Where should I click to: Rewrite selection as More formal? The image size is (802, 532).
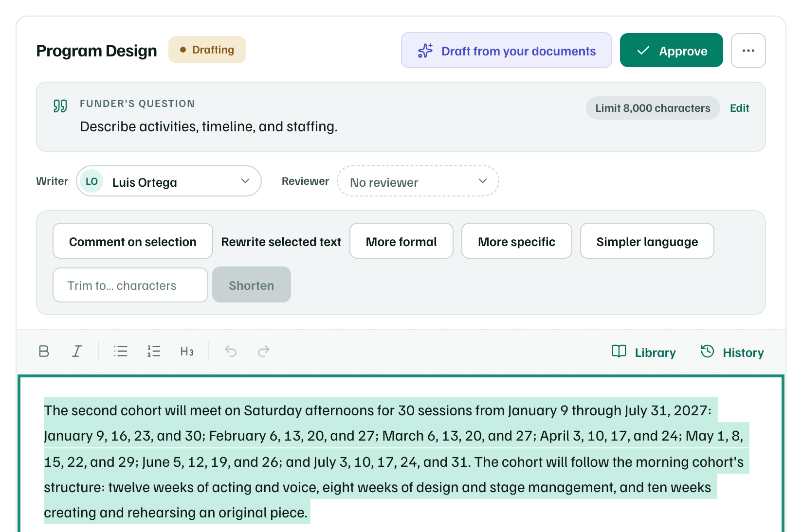pos(401,241)
